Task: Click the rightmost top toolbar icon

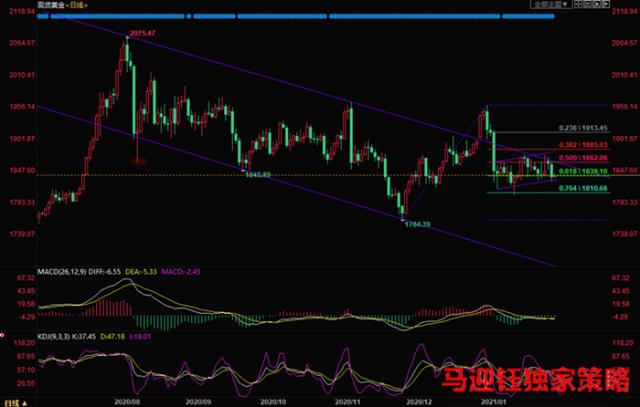Action: (x=606, y=4)
